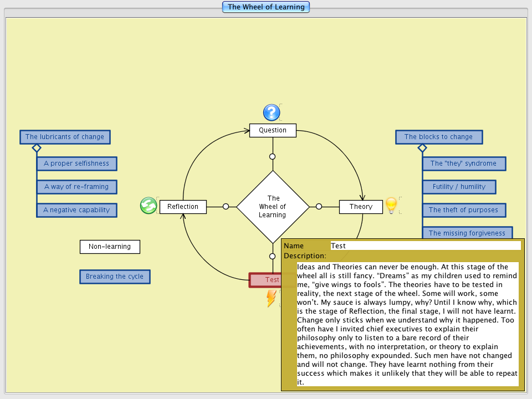Image resolution: width=532 pixels, height=399 pixels.
Task: Click the green recycle arrows icon
Action: (148, 206)
